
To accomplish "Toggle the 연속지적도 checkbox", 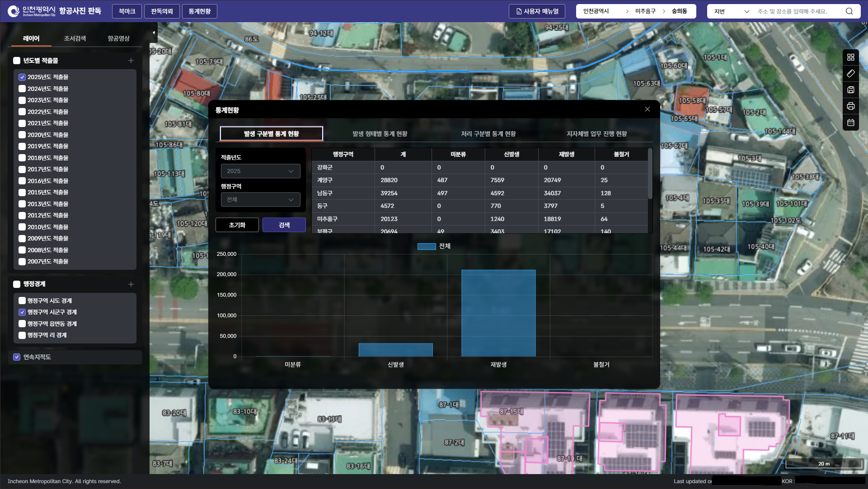I will (x=17, y=357).
